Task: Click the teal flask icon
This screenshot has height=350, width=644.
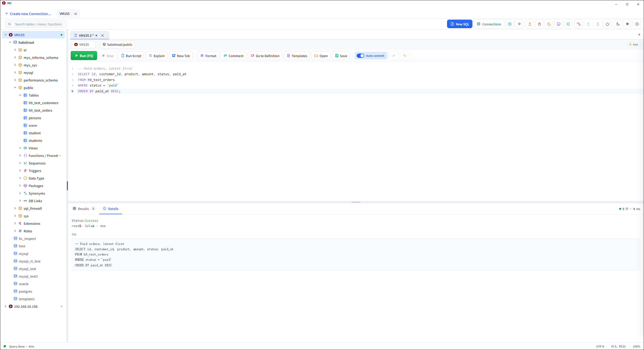Action: (x=598, y=24)
